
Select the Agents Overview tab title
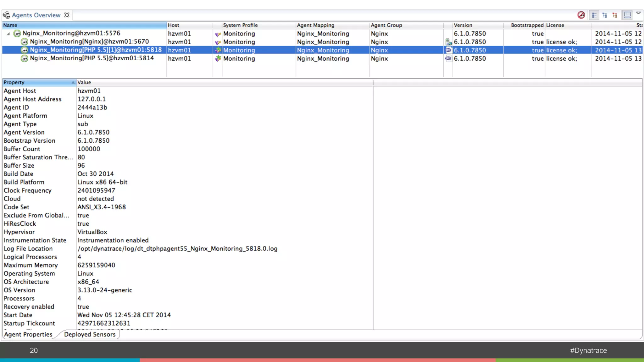pyautogui.click(x=36, y=15)
